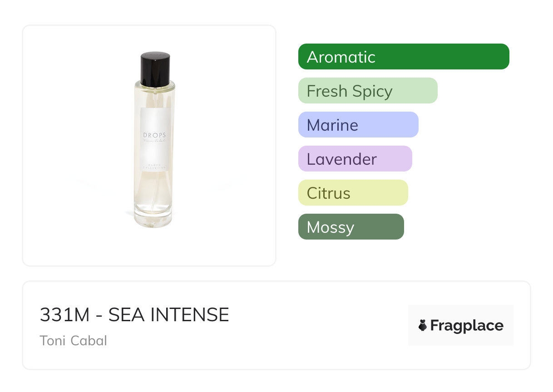Click the Drops Collection text on label
The height and width of the screenshot is (392, 553).
154,166
